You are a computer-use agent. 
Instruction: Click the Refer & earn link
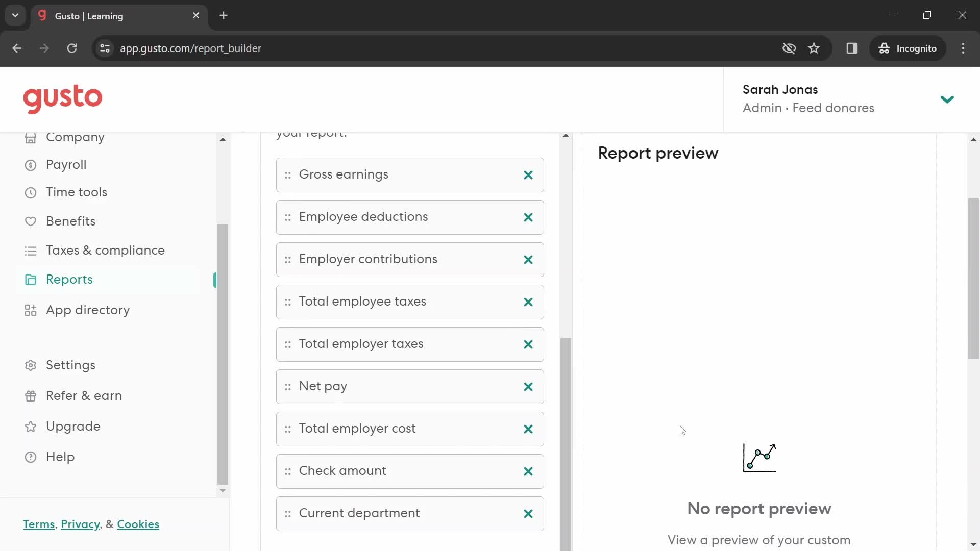click(x=84, y=395)
